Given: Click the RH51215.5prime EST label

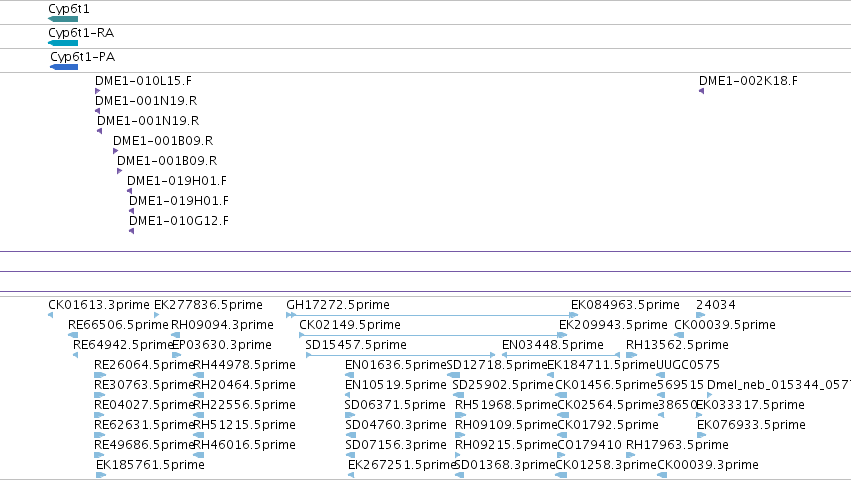Looking at the screenshot, I should [x=244, y=426].
